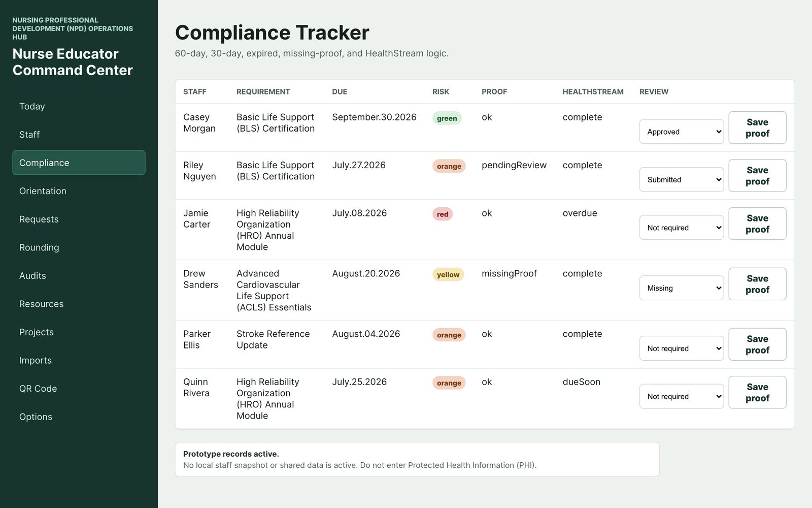Go to the Staff page
The width and height of the screenshot is (812, 508).
click(x=79, y=135)
